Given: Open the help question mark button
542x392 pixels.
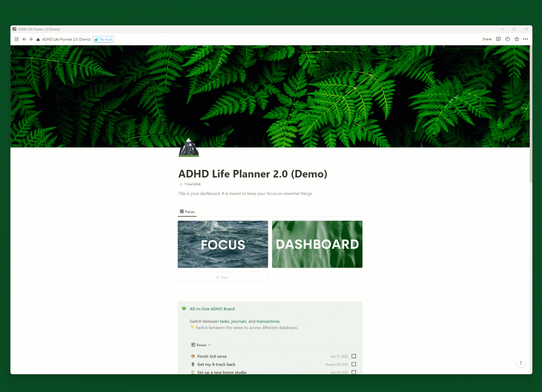Looking at the screenshot, I should click(x=521, y=363).
